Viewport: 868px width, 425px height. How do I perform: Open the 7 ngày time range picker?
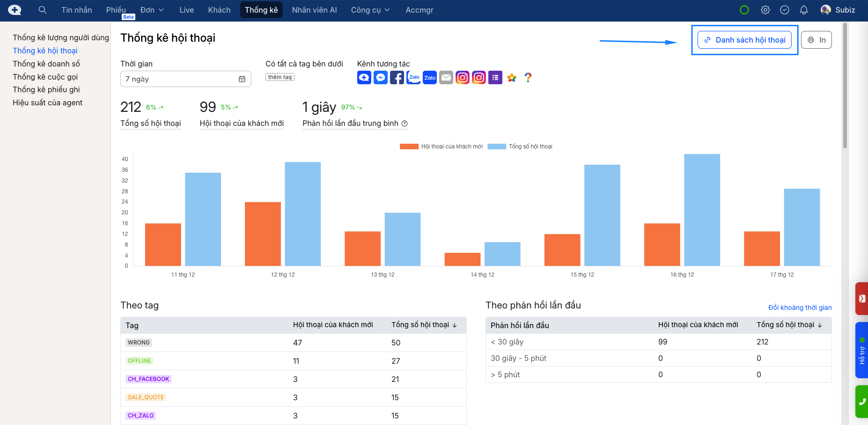(185, 79)
